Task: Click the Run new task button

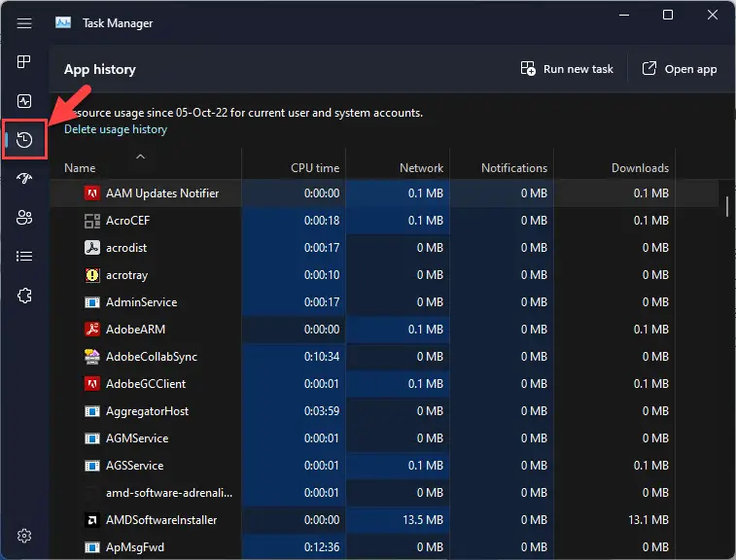Action: click(567, 69)
